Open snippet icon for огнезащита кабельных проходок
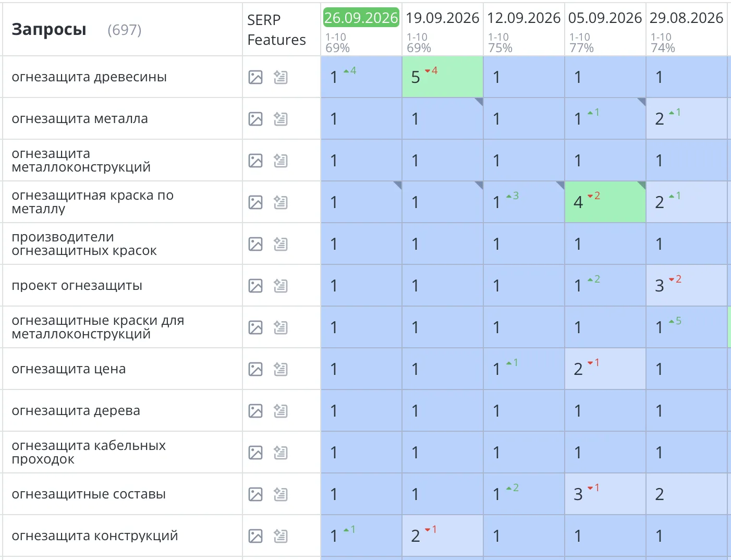The width and height of the screenshot is (731, 560). point(281,453)
